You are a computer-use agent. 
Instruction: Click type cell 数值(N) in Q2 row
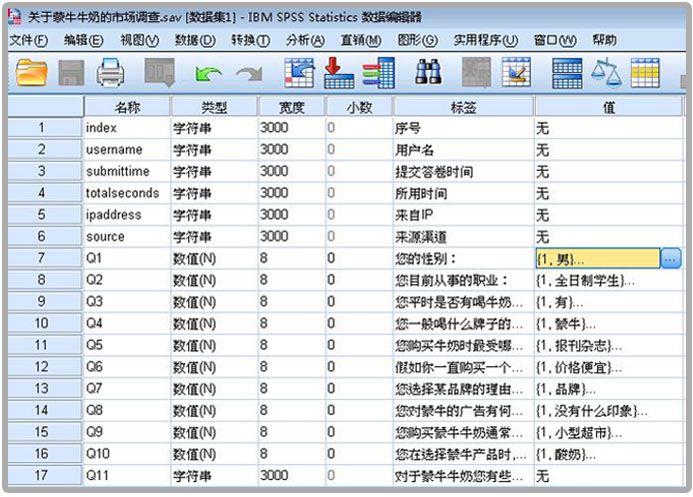(214, 280)
